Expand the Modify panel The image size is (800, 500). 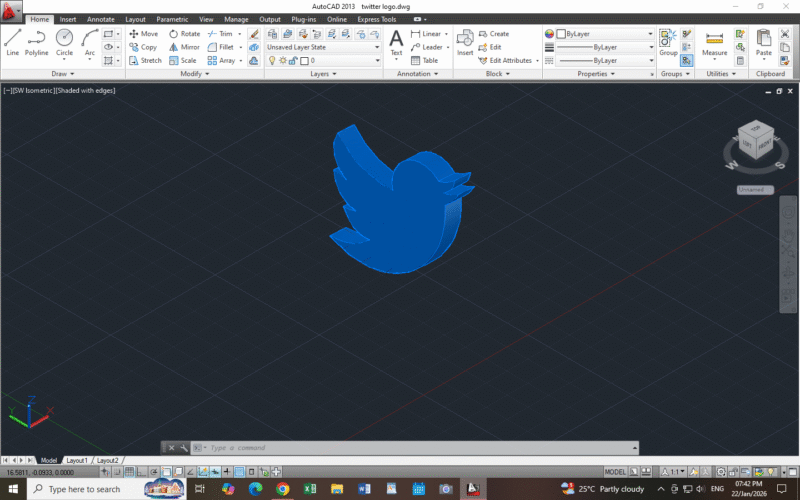click(195, 74)
